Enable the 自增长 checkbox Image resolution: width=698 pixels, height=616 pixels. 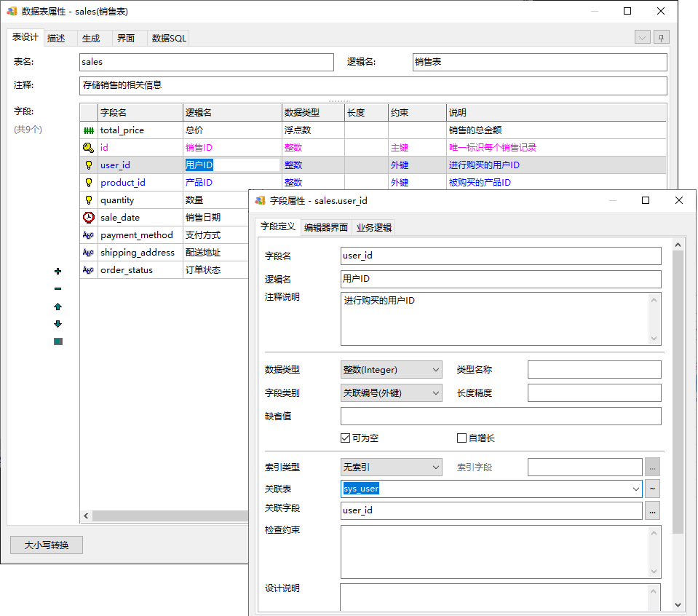[x=461, y=438]
